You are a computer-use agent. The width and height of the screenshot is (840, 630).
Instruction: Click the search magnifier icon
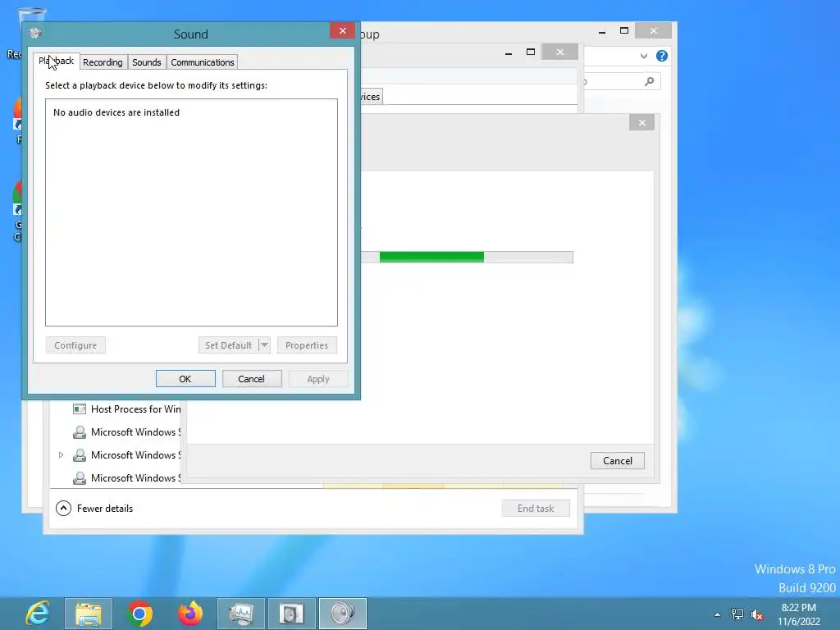tap(650, 81)
